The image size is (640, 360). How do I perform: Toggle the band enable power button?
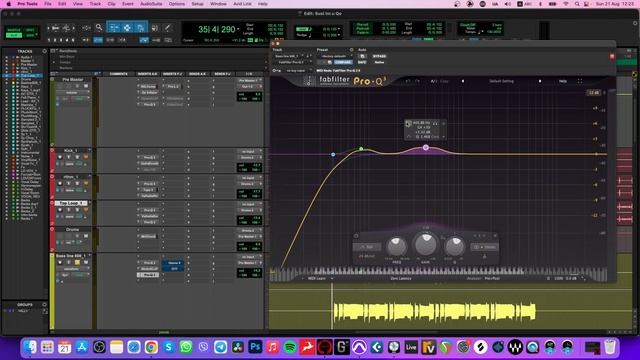(x=356, y=236)
